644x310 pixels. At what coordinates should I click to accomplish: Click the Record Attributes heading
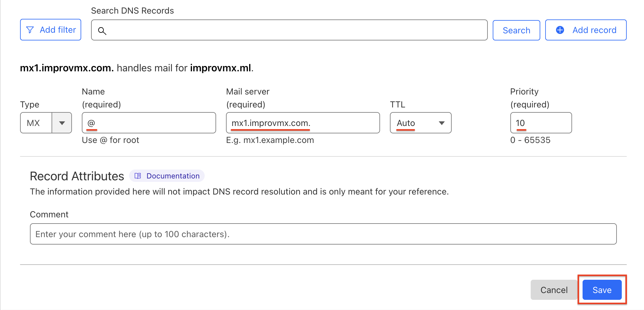pyautogui.click(x=77, y=176)
